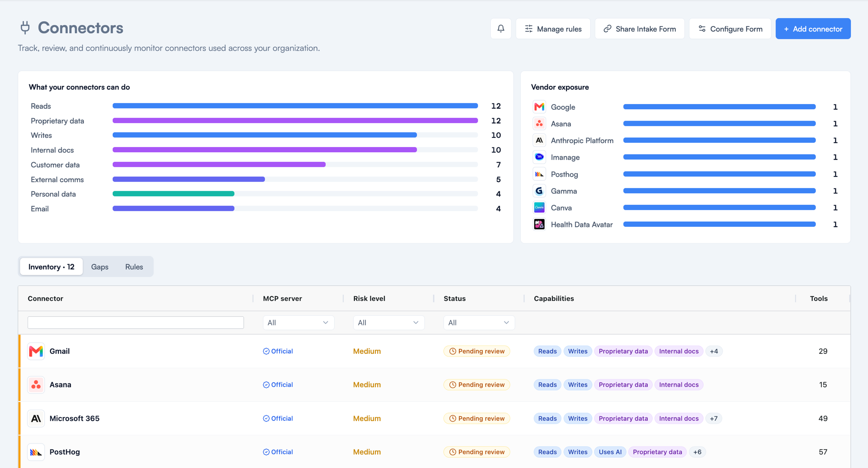Click the Tools column header

pos(819,298)
